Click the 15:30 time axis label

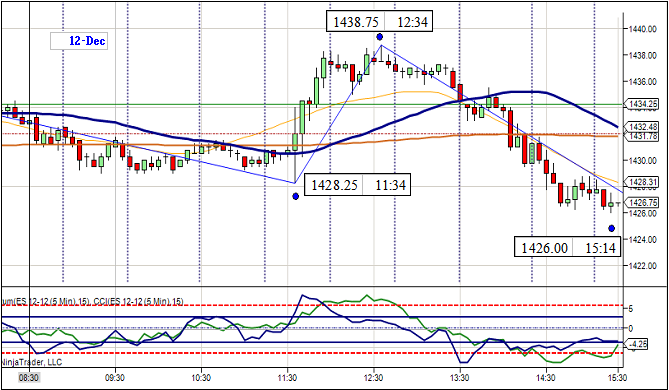[x=618, y=378]
